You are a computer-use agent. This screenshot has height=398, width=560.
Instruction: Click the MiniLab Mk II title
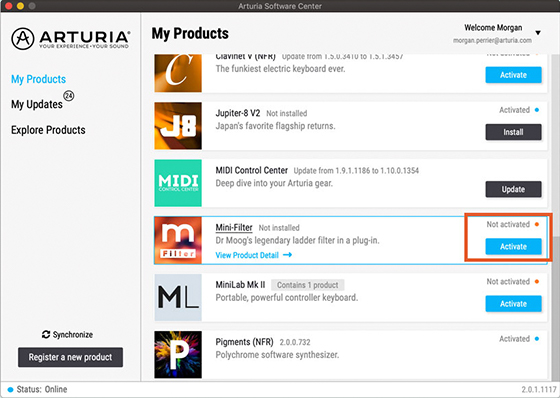pyautogui.click(x=240, y=285)
